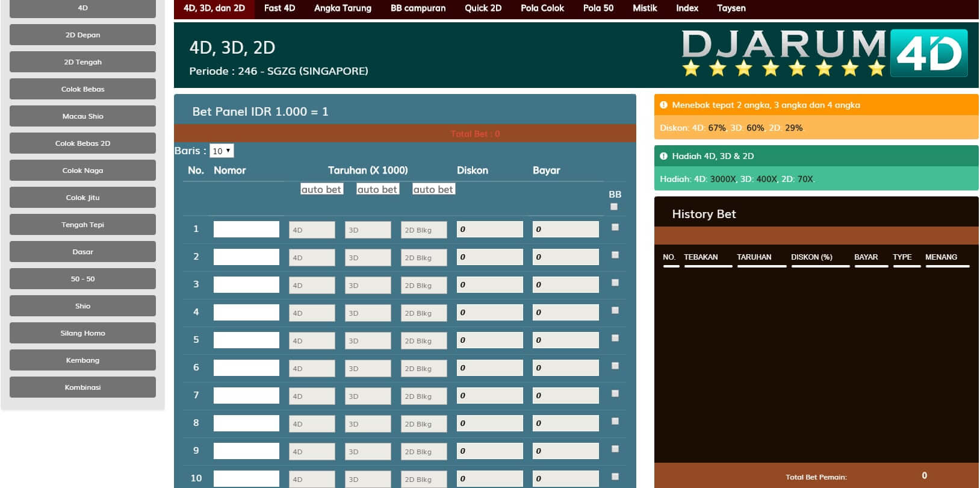Viewport: 980px width, 488px height.
Task: Click the 3D bet field in row 3
Action: tap(368, 286)
